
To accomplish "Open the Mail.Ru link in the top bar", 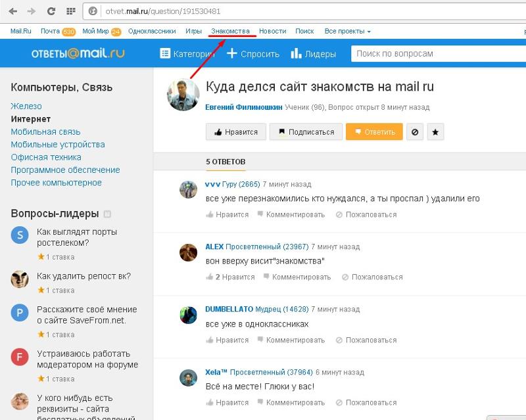I will tap(21, 31).
